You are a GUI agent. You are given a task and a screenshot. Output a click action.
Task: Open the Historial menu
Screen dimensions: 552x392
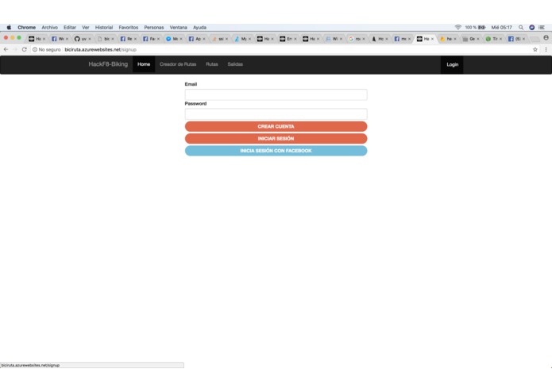coord(104,28)
